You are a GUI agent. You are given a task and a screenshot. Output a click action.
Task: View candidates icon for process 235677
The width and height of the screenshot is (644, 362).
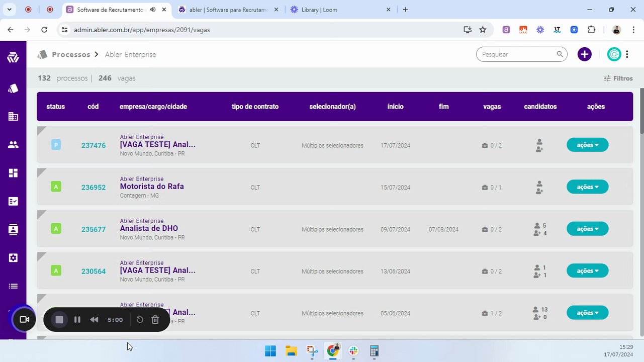(540, 229)
